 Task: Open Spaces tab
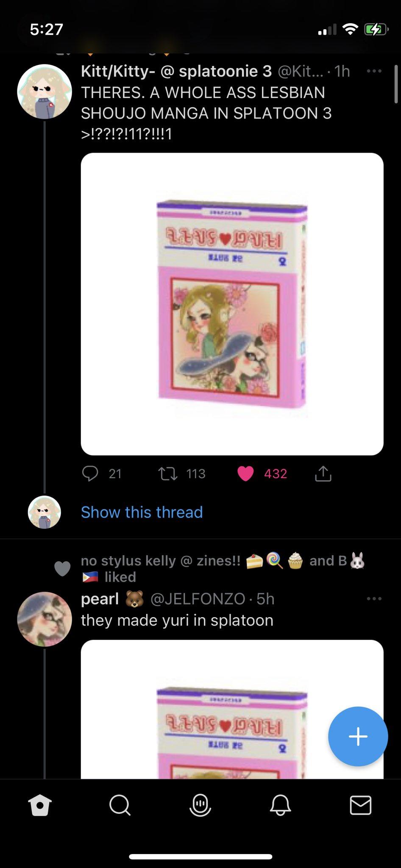tap(200, 805)
